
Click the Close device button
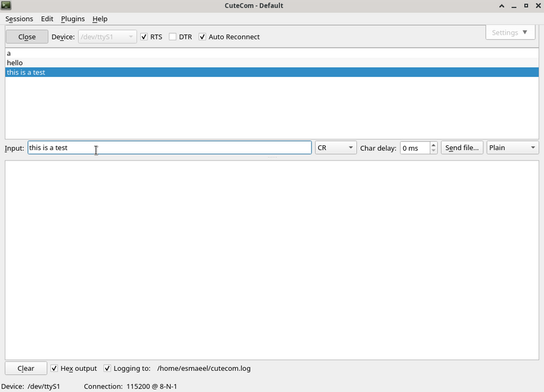tap(27, 37)
